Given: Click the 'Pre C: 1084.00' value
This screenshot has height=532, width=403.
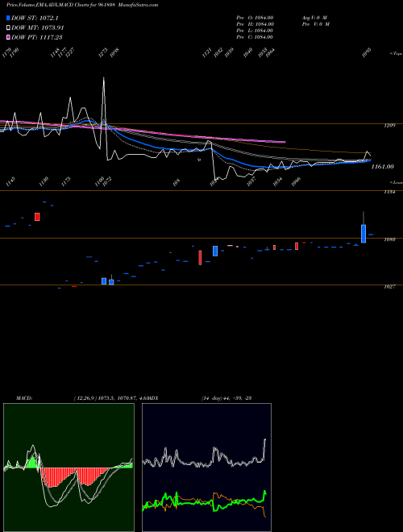Looking at the screenshot, I should click(x=255, y=37).
